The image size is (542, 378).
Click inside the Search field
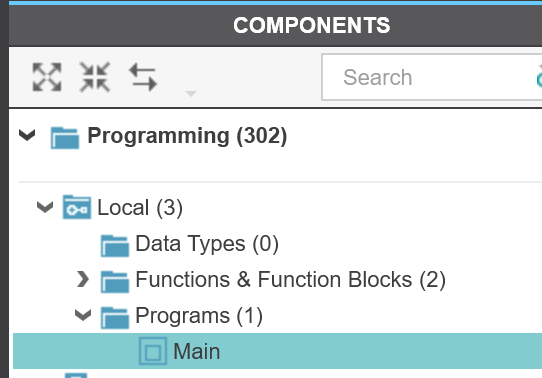coord(432,77)
